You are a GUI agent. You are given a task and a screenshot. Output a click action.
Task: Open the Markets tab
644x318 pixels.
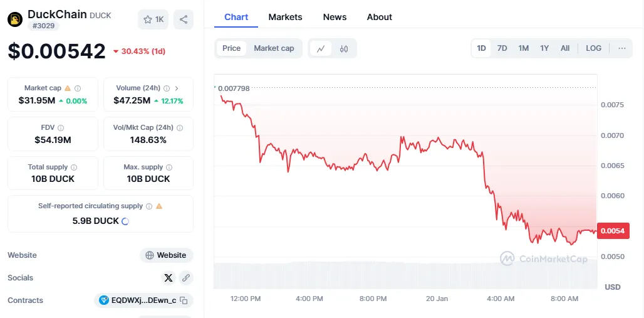point(285,17)
